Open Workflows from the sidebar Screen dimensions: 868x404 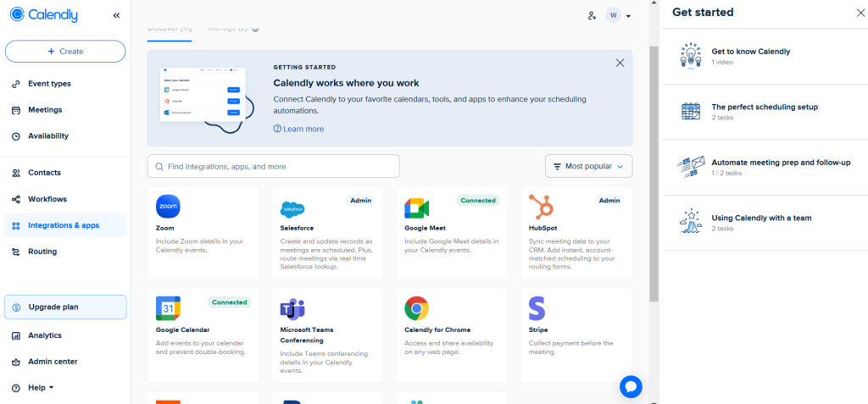click(47, 199)
